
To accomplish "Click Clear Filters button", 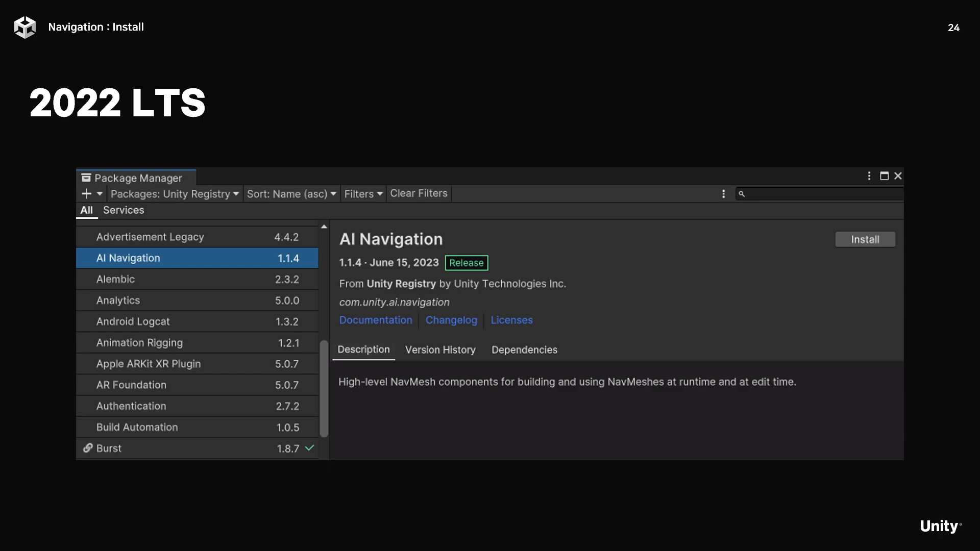I will (419, 193).
